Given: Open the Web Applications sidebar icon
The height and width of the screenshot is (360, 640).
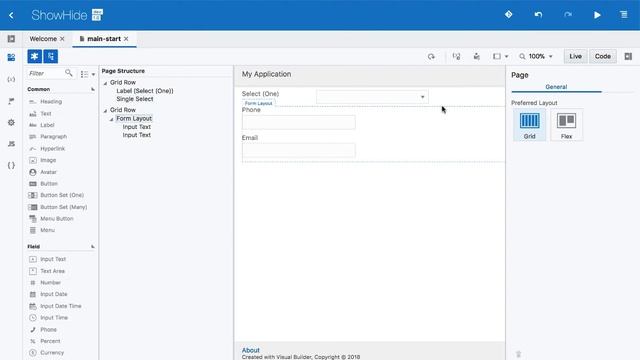Looking at the screenshot, I should pos(11,58).
